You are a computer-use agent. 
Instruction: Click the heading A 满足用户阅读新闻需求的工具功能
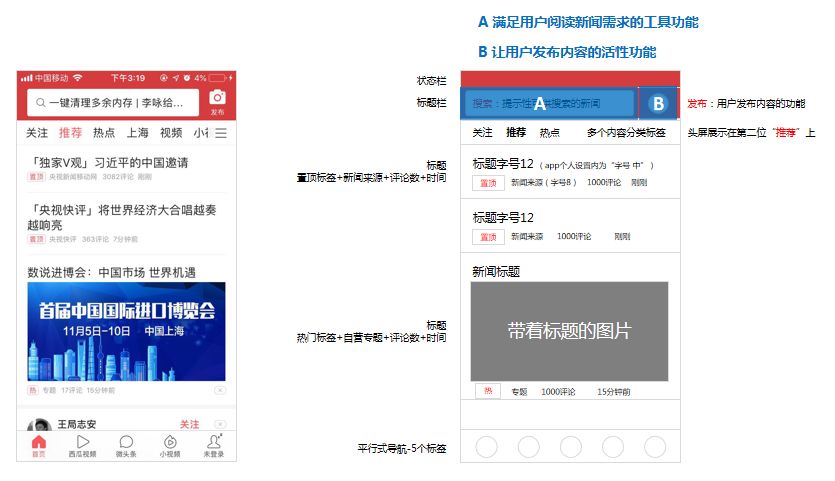(588, 22)
